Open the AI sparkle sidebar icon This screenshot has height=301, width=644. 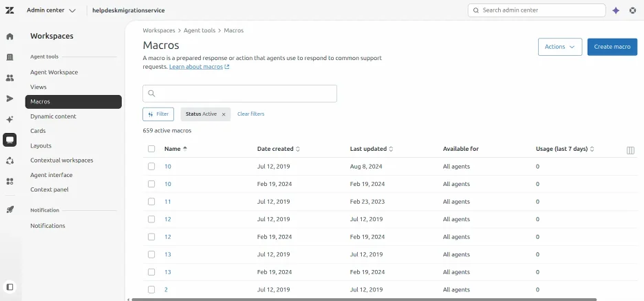[10, 119]
